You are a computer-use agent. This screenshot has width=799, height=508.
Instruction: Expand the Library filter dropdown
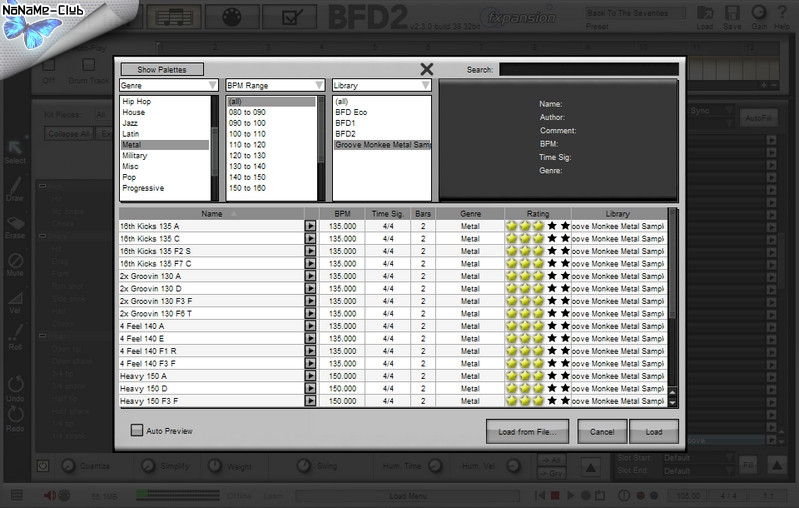382,86
